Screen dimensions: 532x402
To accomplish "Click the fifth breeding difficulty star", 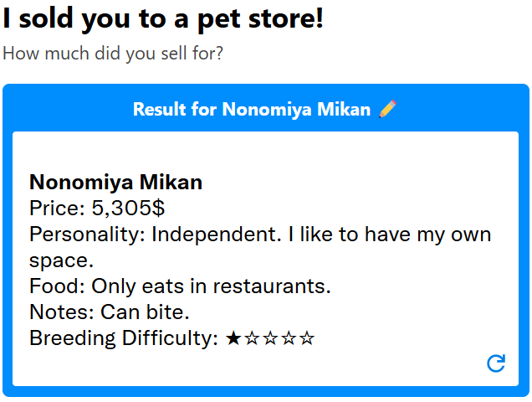I will coord(307,338).
